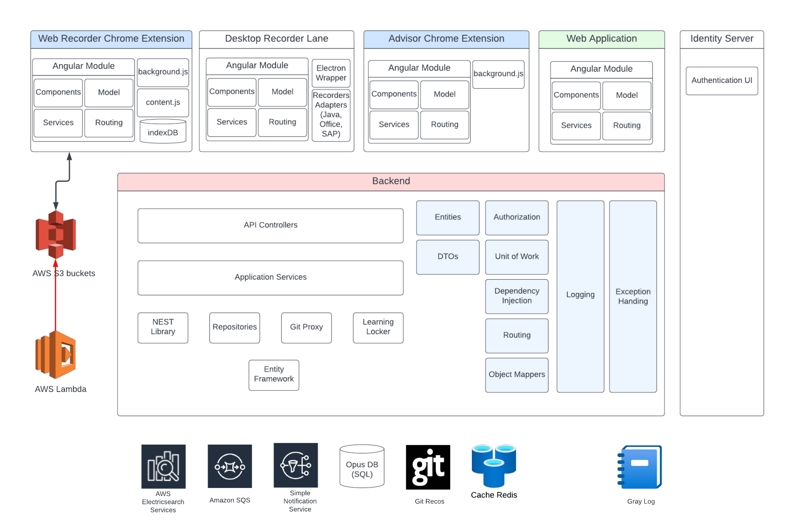Select the Authentication UI box
796x532 pixels.
click(x=721, y=81)
